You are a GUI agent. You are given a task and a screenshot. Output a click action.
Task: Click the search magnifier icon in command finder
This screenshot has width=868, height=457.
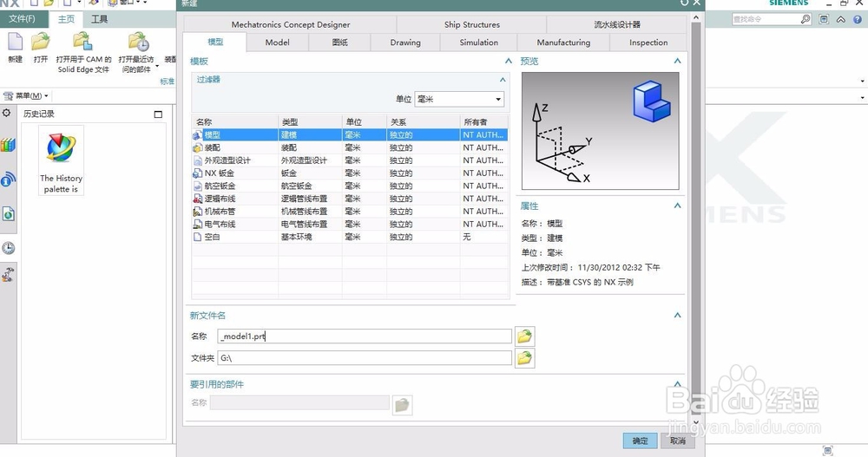click(x=805, y=19)
